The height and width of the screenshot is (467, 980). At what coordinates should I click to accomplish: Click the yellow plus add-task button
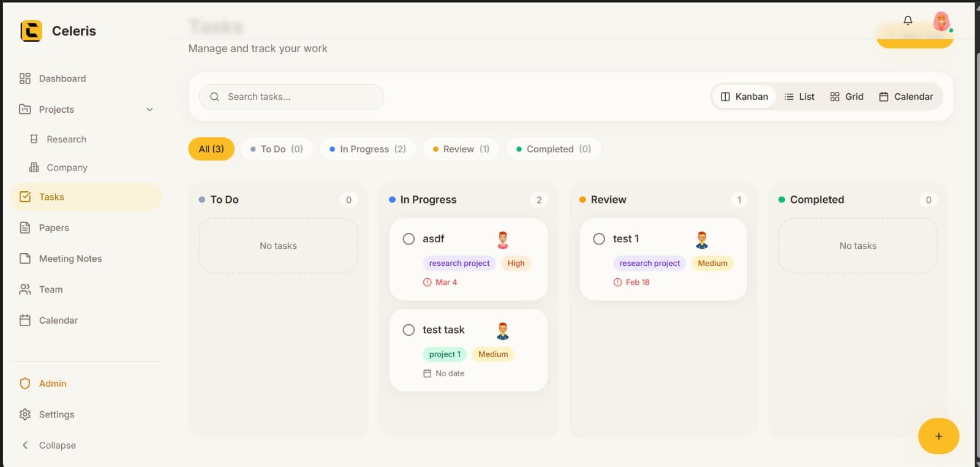click(938, 436)
